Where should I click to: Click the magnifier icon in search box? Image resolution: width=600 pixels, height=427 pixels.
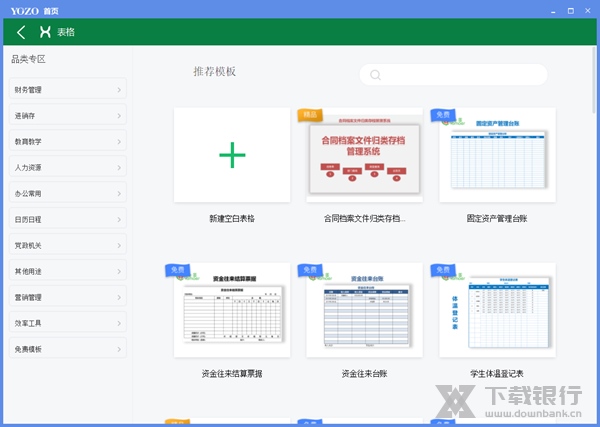pyautogui.click(x=375, y=75)
